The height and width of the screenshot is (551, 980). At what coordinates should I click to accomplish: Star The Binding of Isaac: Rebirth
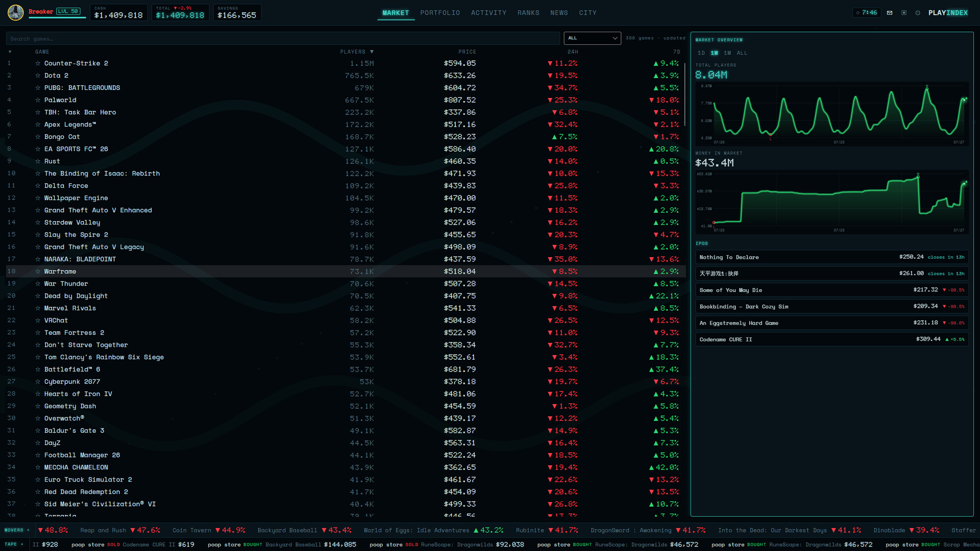(x=38, y=173)
